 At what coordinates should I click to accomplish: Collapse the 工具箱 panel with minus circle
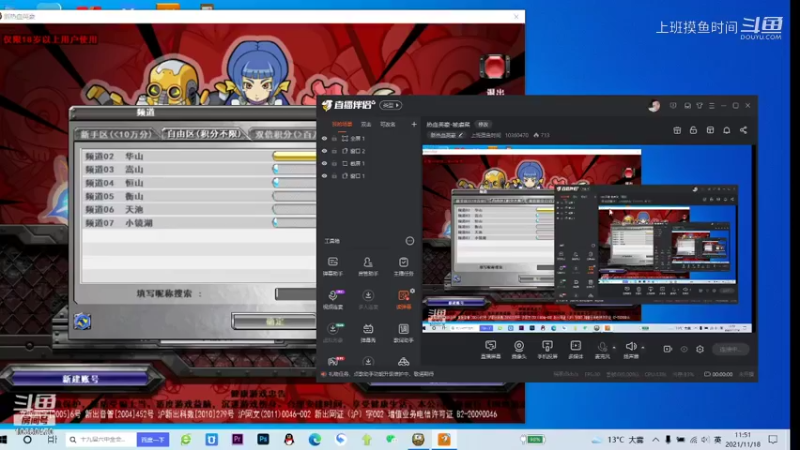pyautogui.click(x=410, y=241)
